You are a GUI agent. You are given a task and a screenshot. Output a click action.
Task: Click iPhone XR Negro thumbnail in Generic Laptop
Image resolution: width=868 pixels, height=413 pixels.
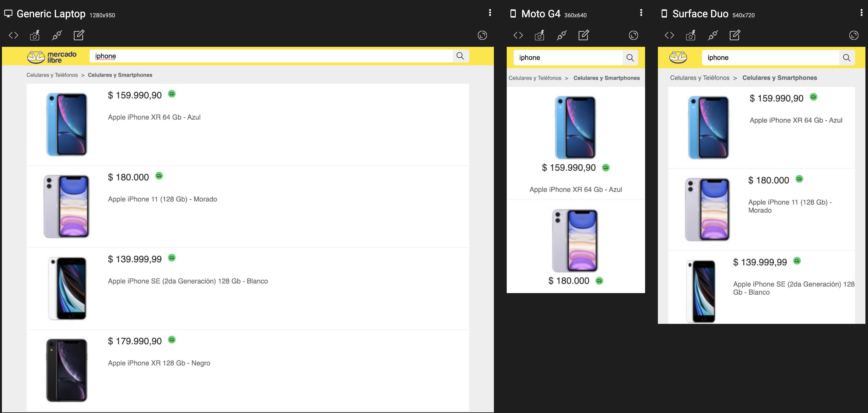[x=67, y=370]
